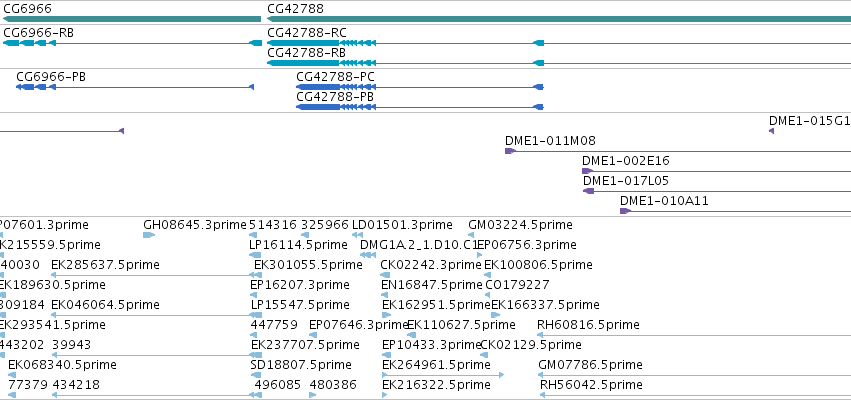Select the EK068340.5prime EST label
Image resolution: width=851 pixels, height=400 pixels.
coord(62,365)
